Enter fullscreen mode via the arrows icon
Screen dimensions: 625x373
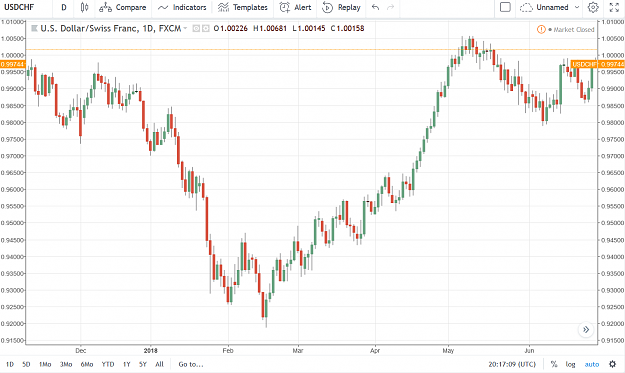pos(614,7)
